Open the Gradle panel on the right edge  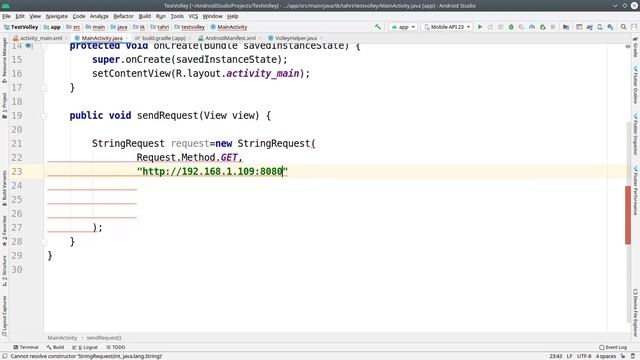tap(636, 47)
